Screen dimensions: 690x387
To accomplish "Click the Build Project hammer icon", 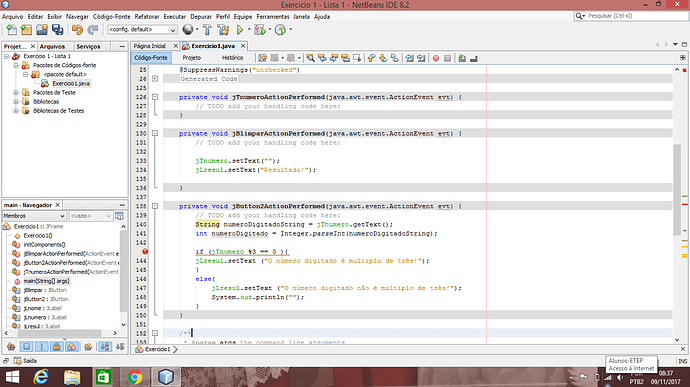I will (x=207, y=29).
